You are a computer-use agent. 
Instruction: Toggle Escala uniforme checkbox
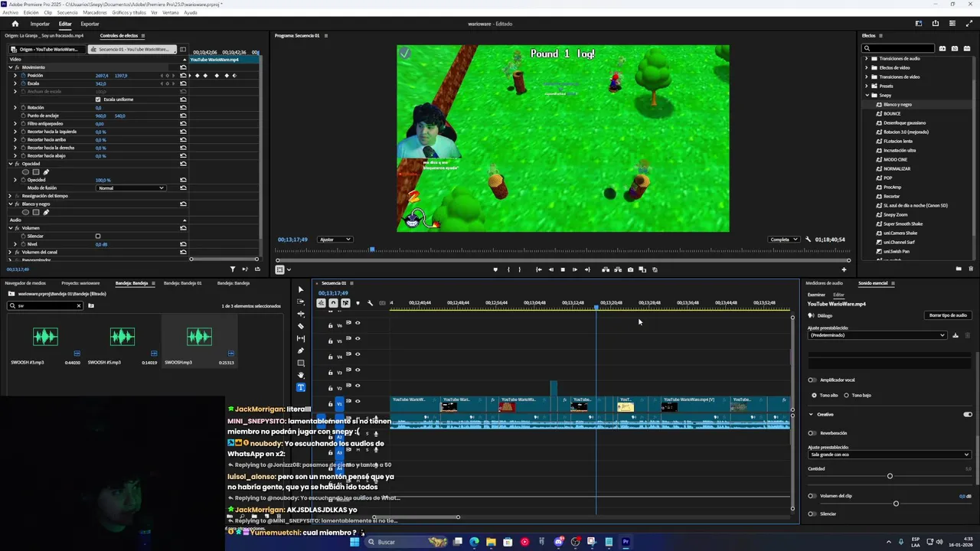coord(98,99)
